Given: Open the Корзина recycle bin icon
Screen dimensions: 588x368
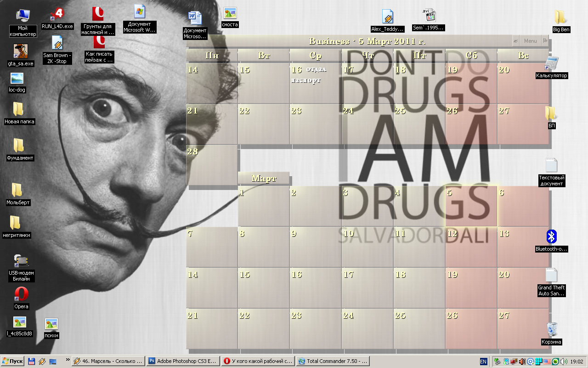Looking at the screenshot, I should pyautogui.click(x=551, y=330).
